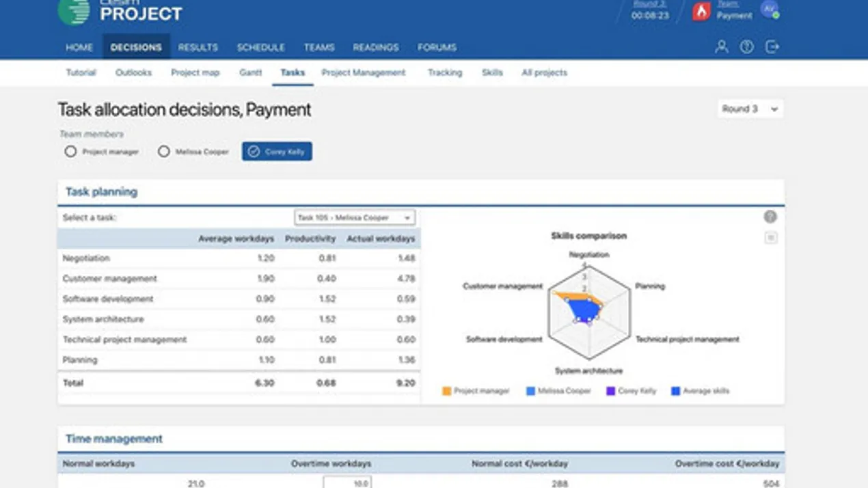Open the FORUMS menu
The width and height of the screenshot is (868, 488).
tap(437, 47)
